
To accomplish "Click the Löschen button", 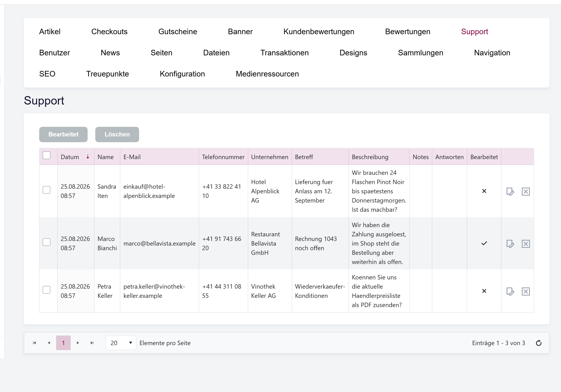I will (117, 135).
